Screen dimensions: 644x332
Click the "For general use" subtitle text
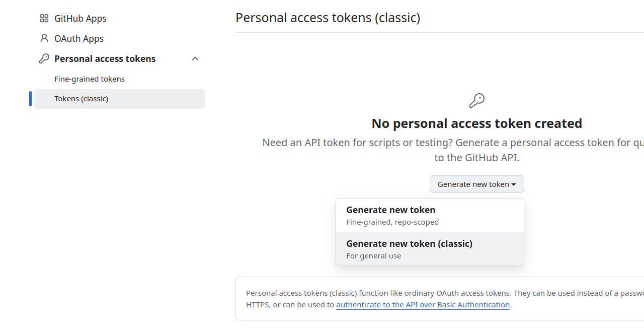[374, 256]
